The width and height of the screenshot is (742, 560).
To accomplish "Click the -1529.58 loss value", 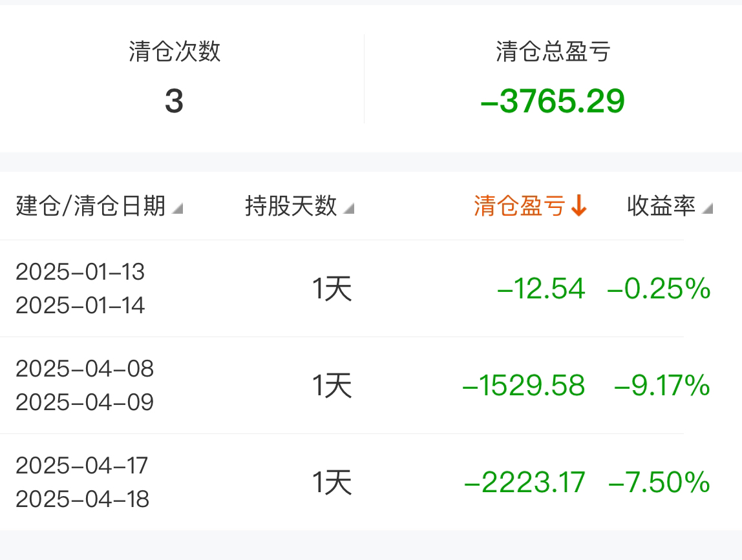I will pos(524,386).
